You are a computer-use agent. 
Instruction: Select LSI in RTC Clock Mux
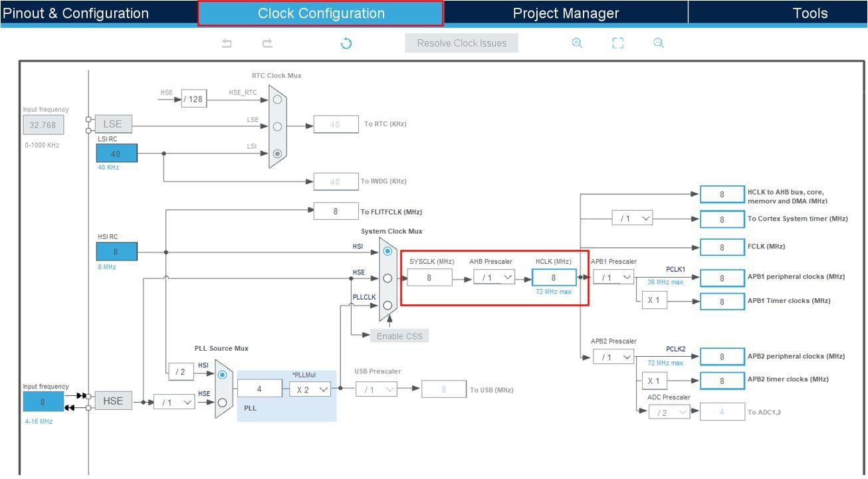278,153
